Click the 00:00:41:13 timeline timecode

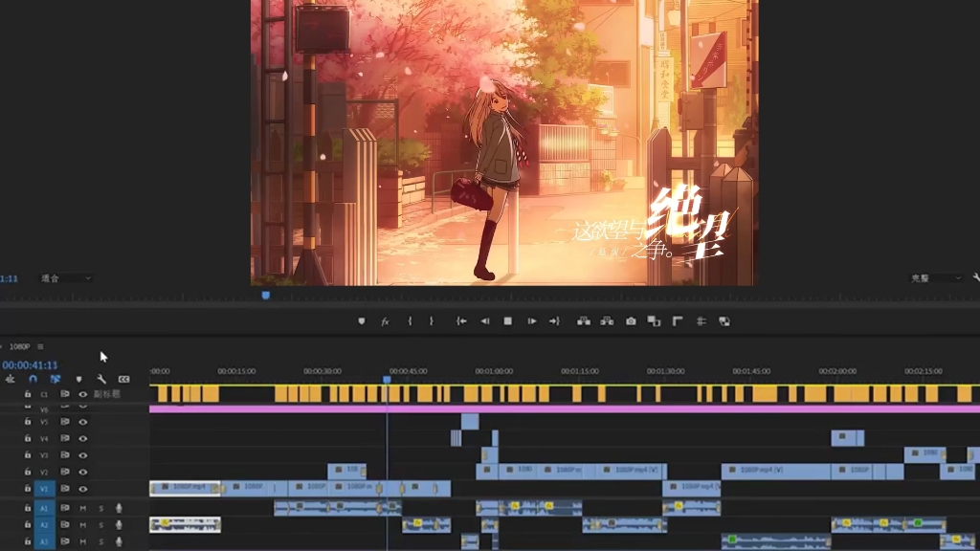[x=30, y=364]
